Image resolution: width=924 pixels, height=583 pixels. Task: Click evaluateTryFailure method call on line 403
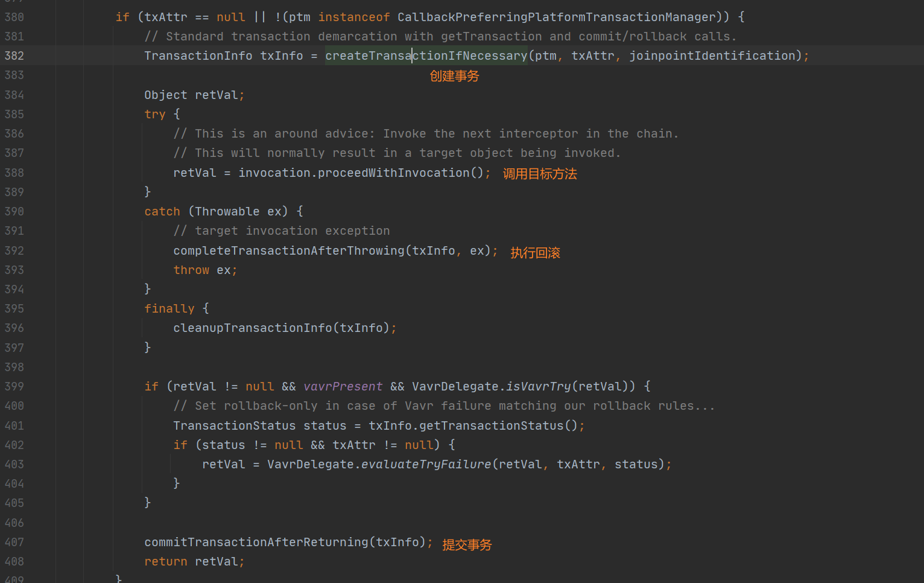coord(426,464)
